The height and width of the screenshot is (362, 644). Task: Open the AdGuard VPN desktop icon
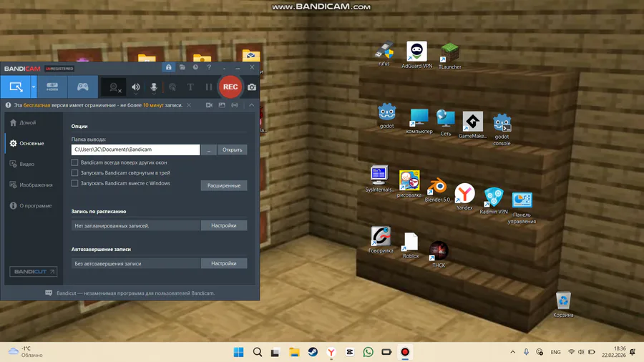click(417, 54)
